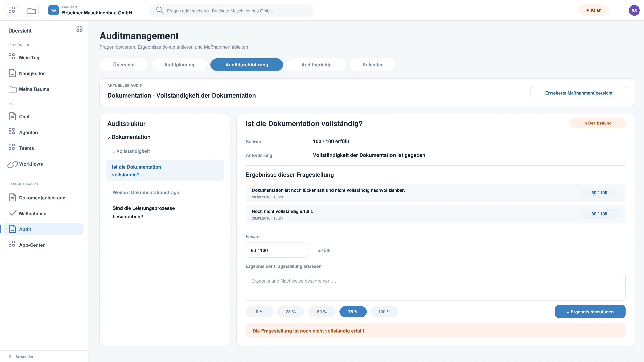Click the App-Center grid icon

(12, 244)
